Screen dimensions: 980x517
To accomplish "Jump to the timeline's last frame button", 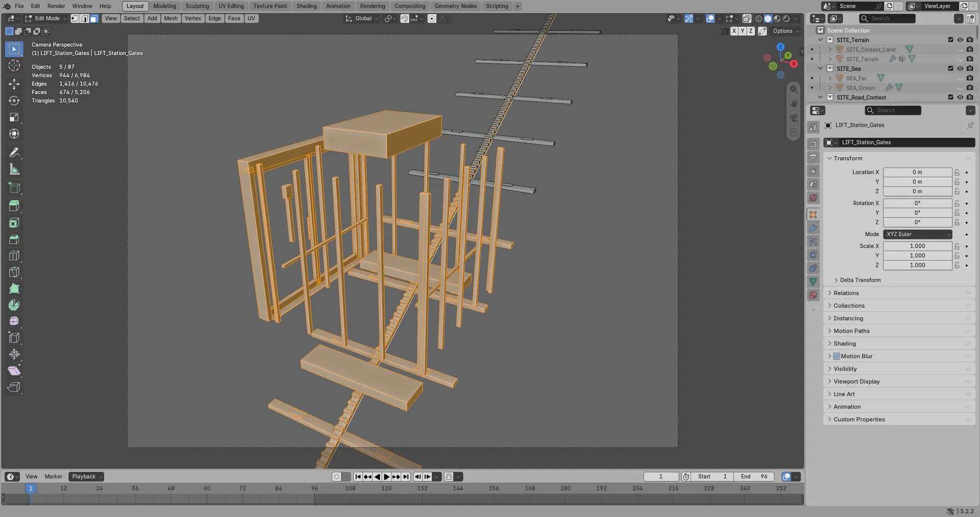I will click(x=406, y=477).
